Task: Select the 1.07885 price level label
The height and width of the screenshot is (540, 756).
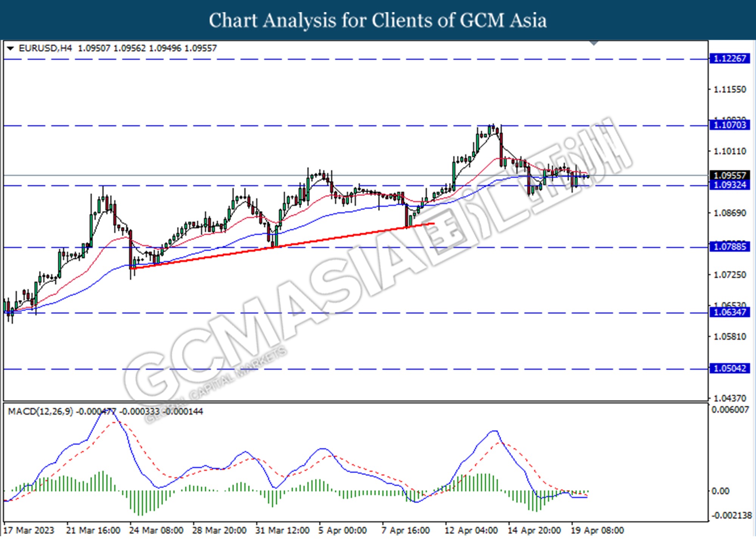Action: [730, 247]
